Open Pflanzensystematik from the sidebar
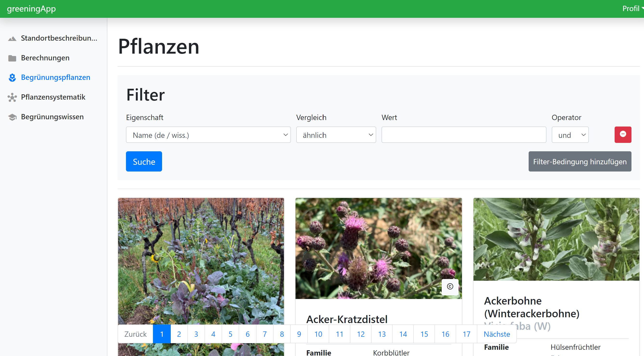Viewport: 644px width, 356px height. click(53, 97)
